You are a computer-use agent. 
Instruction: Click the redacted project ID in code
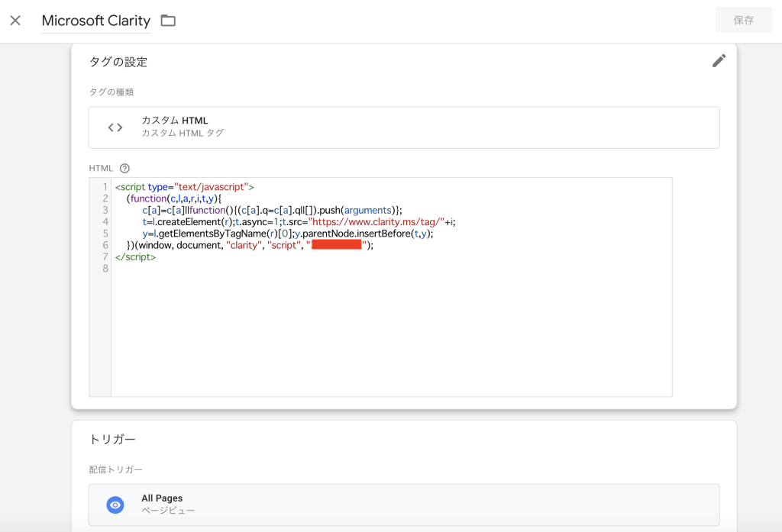pyautogui.click(x=337, y=245)
